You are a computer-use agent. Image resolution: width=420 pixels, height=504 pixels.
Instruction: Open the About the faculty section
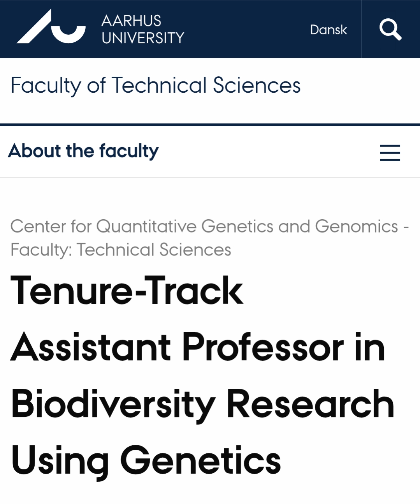pyautogui.click(x=83, y=151)
